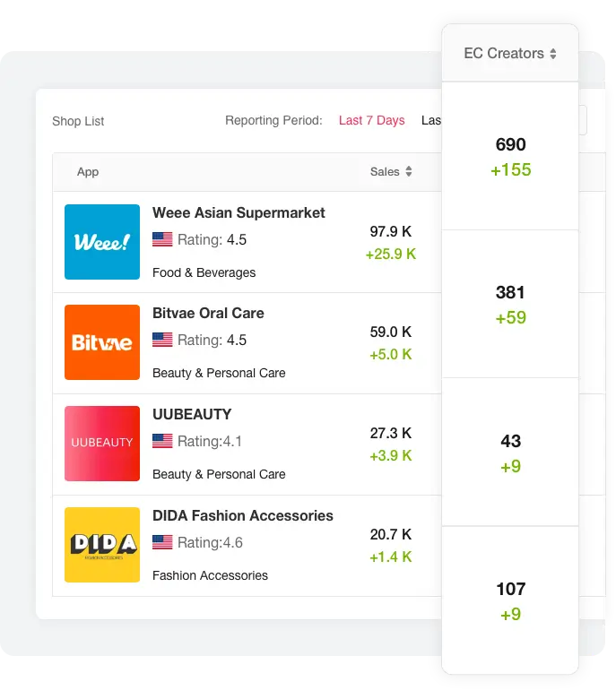The image size is (616, 699).
Task: Click the Rating:4.1 text
Action: [210, 441]
